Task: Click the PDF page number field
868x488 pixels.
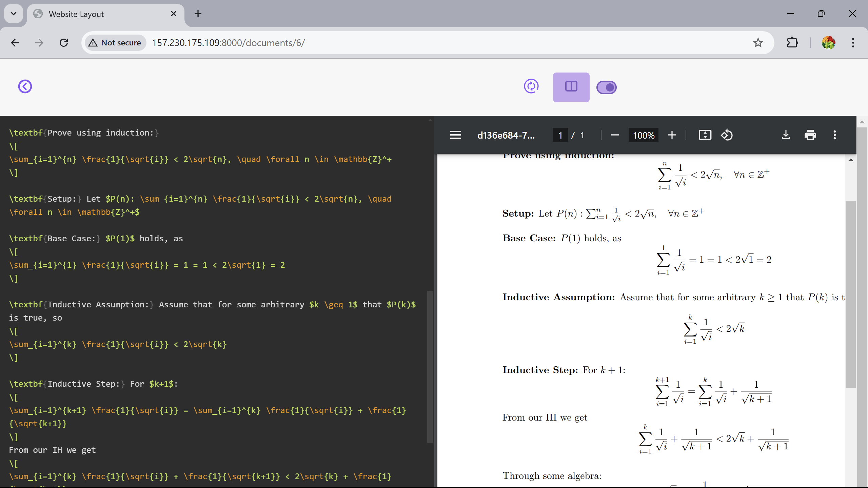Action: click(560, 135)
